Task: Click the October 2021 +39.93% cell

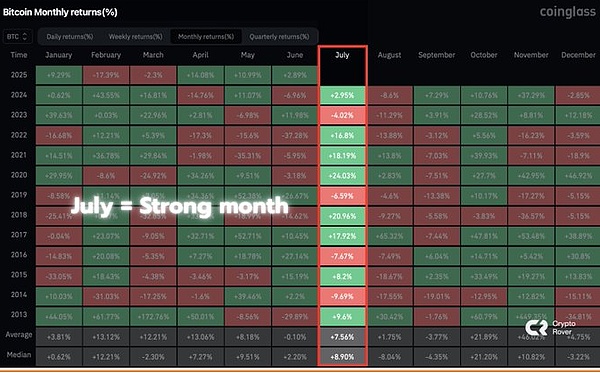Action: (484, 156)
